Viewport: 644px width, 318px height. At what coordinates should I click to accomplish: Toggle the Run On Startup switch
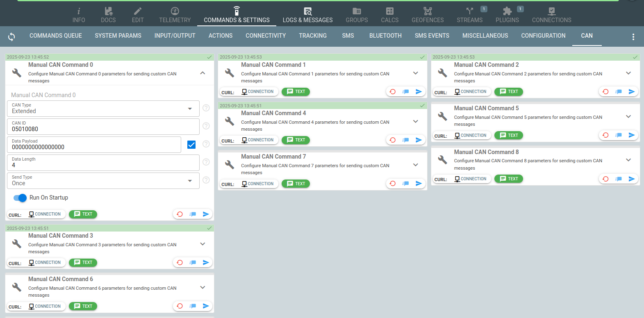point(20,198)
